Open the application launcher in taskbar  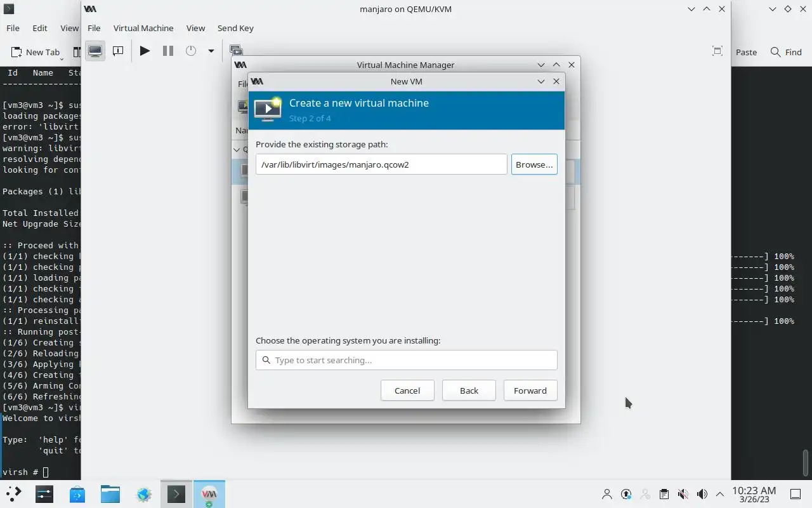pyautogui.click(x=13, y=494)
